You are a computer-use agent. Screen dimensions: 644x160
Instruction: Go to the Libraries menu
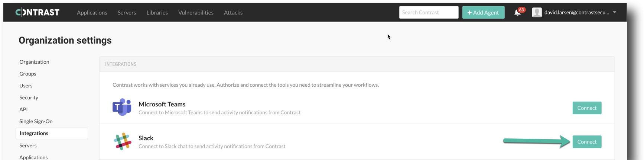click(157, 12)
